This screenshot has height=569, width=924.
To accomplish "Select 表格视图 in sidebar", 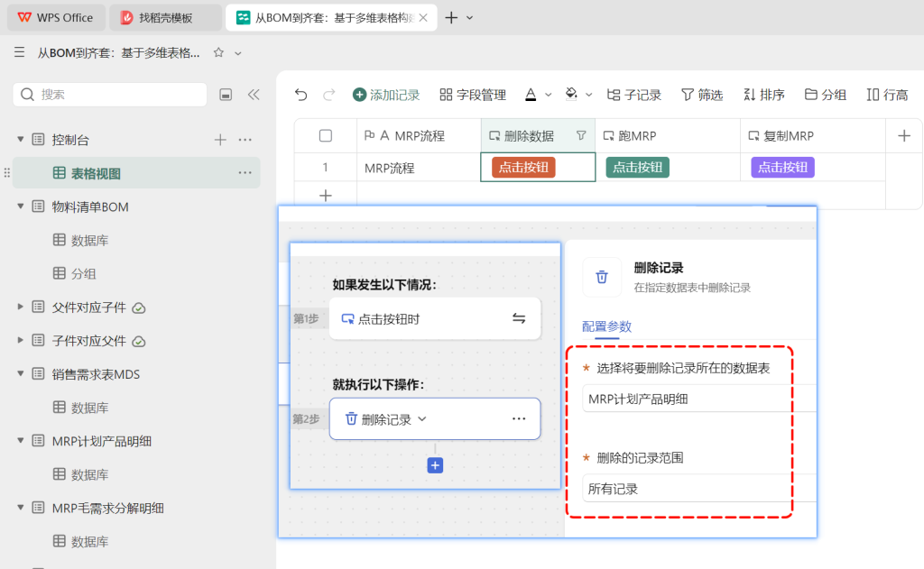I will [x=136, y=173].
